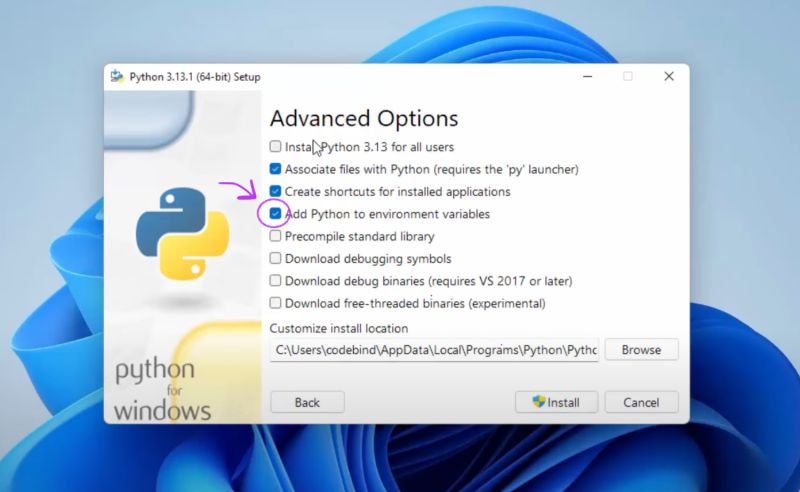Click the Customize install location label
The image size is (800, 492).
tap(339, 328)
